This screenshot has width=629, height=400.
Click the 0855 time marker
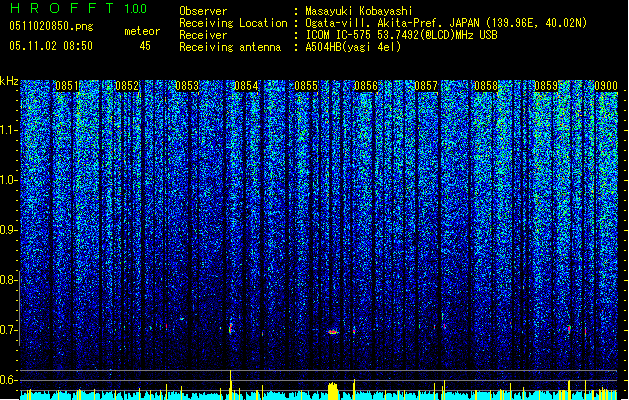point(306,86)
